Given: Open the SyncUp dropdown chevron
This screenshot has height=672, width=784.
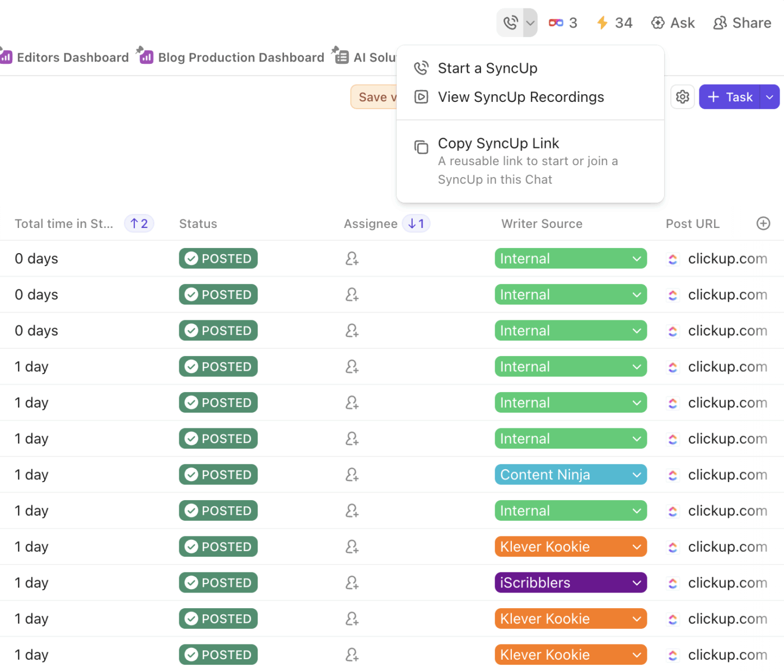Looking at the screenshot, I should pyautogui.click(x=530, y=23).
